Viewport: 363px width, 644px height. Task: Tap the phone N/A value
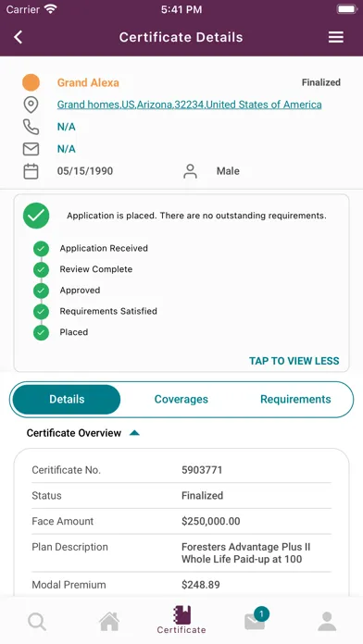click(66, 127)
